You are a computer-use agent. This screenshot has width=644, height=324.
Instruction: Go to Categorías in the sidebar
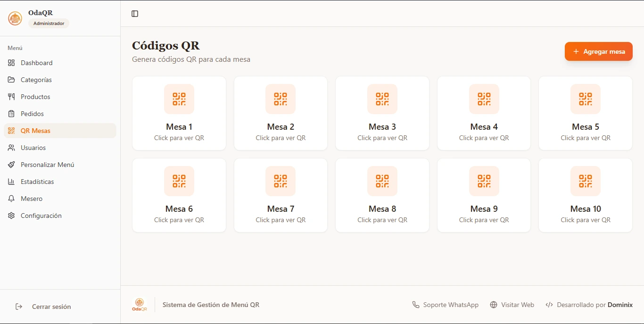click(x=60, y=80)
